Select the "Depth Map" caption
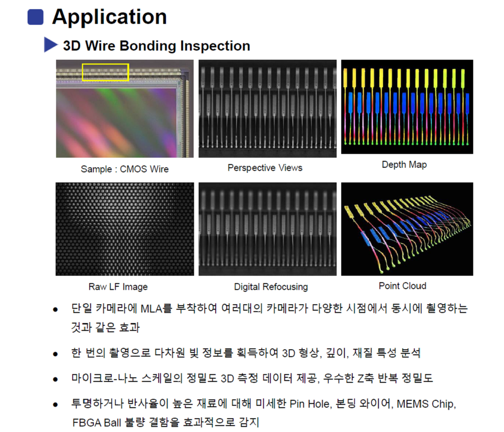The height and width of the screenshot is (432, 504). (x=404, y=164)
